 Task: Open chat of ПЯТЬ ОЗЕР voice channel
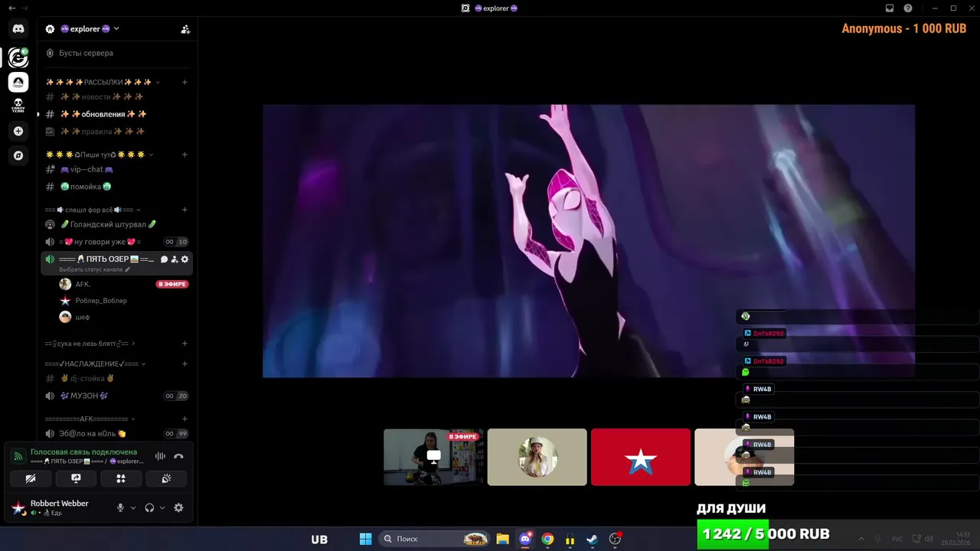(x=164, y=259)
